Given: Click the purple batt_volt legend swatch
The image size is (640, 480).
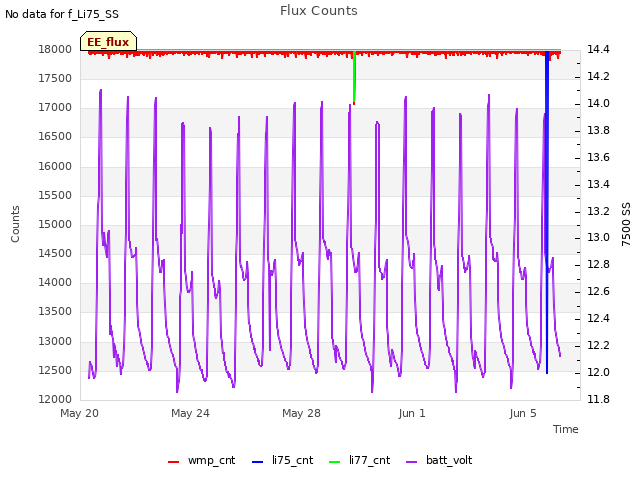Looking at the screenshot, I should click(x=412, y=462).
